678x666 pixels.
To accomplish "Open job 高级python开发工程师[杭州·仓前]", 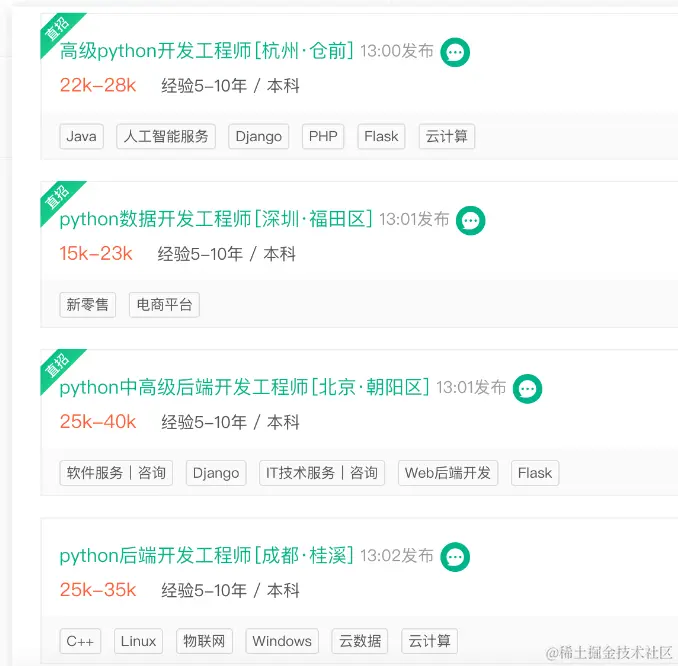I will (207, 51).
